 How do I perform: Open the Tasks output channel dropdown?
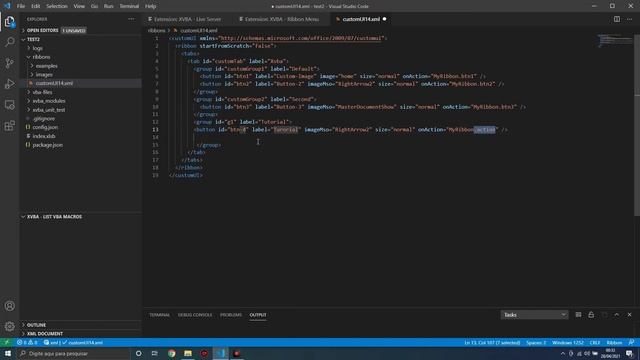tap(534, 315)
